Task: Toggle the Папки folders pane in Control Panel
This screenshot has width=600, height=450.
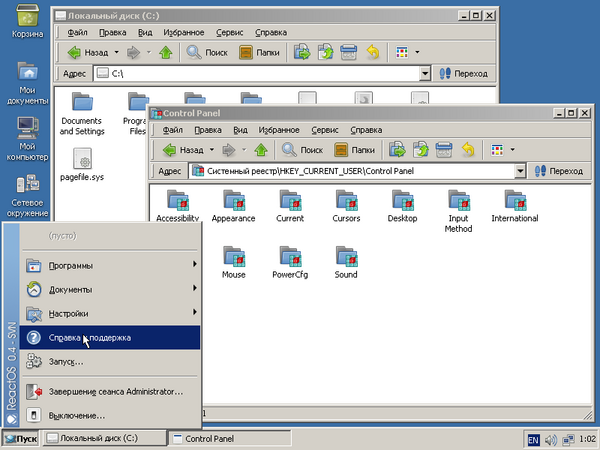Action: pos(352,150)
